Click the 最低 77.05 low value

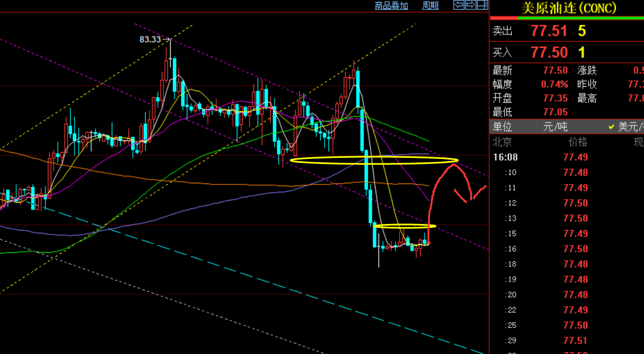[x=556, y=112]
